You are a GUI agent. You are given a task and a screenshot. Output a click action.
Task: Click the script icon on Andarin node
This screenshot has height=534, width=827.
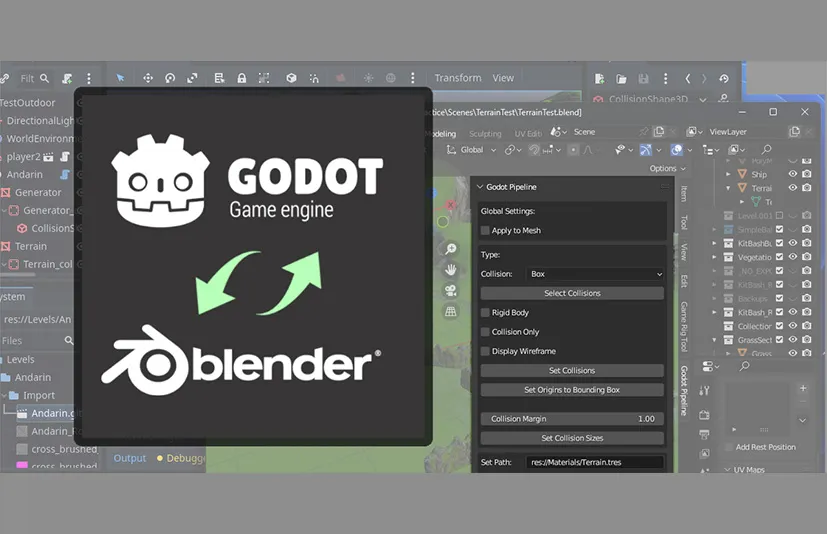coord(65,175)
